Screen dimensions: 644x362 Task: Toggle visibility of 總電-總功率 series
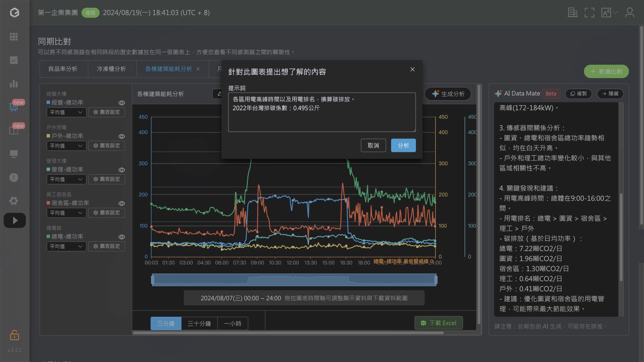click(x=122, y=237)
